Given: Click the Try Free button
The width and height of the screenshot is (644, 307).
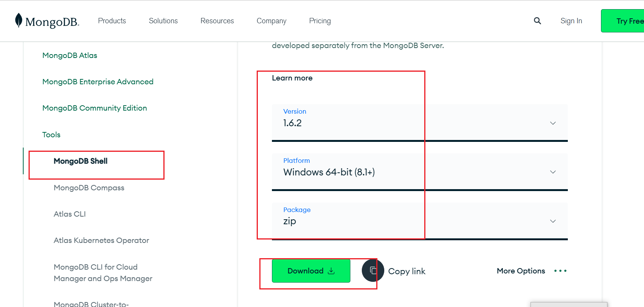Looking at the screenshot, I should click(622, 21).
